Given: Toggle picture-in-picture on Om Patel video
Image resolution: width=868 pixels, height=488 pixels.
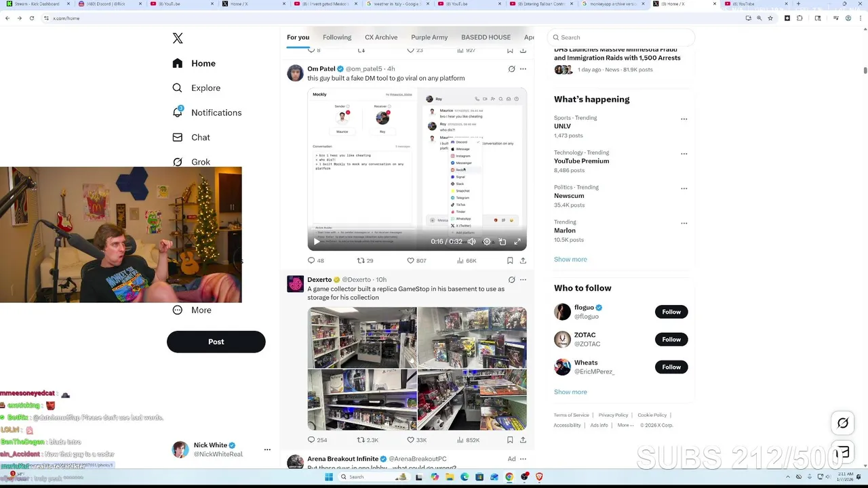Looking at the screenshot, I should pos(502,241).
